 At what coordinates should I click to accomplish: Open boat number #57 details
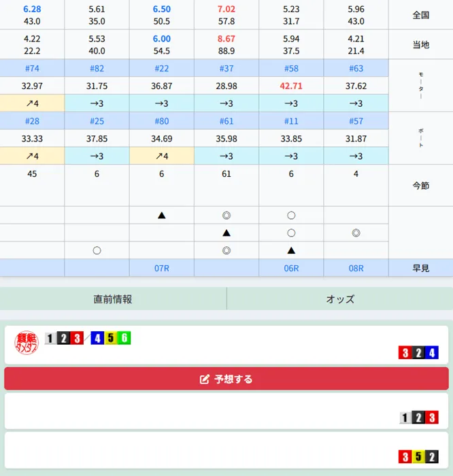point(356,121)
